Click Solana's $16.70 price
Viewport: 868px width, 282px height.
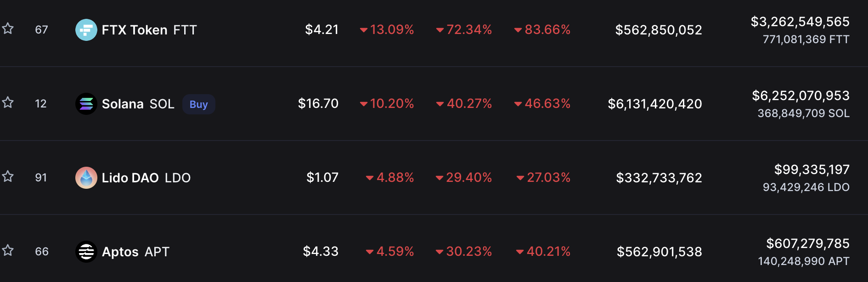click(x=318, y=103)
